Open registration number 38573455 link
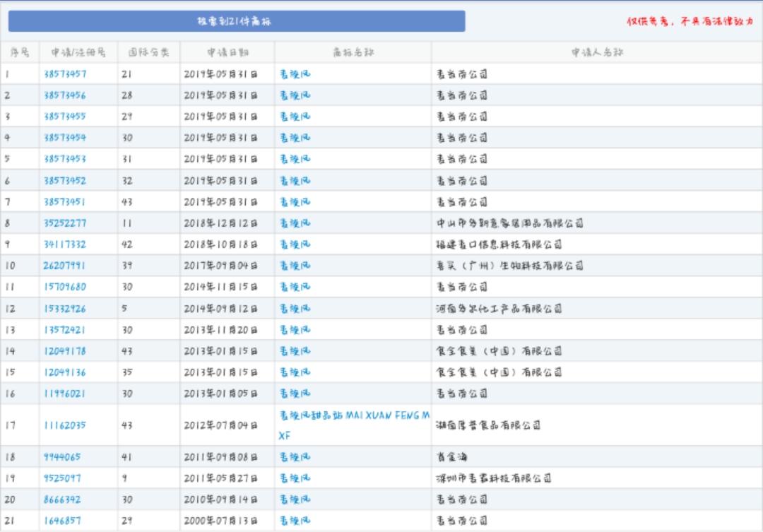763x532 pixels. coord(65,117)
